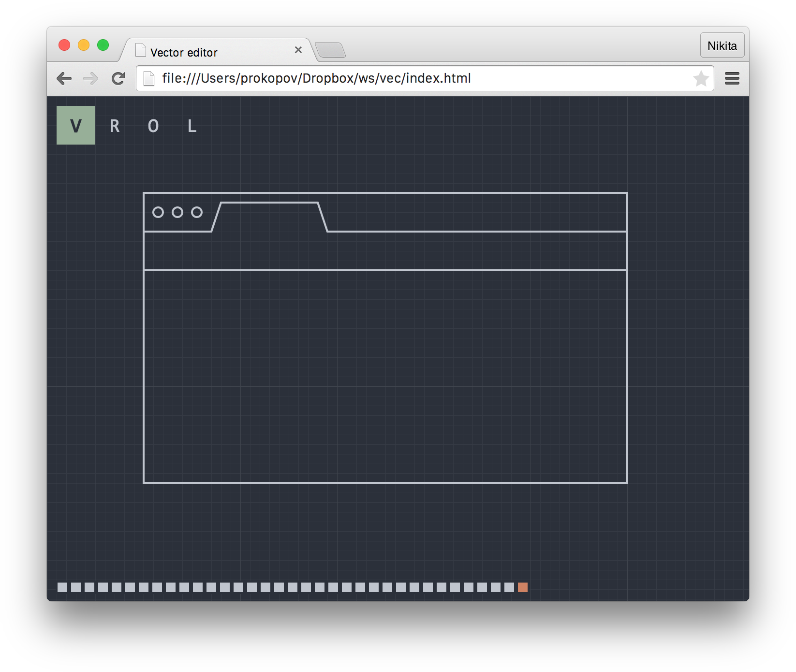The height and width of the screenshot is (672, 796).
Task: Select the O oval tool
Action: (153, 126)
